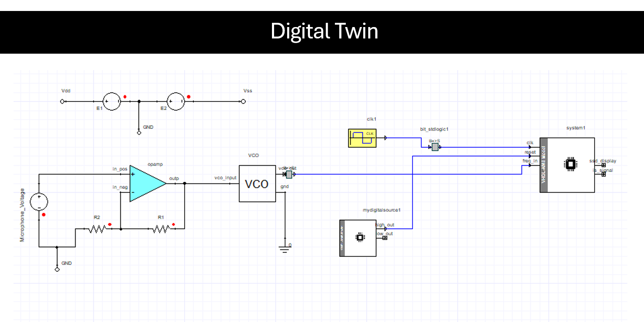The width and height of the screenshot is (644, 322).
Task: Click the red probe marker near R2
Action: click(110, 224)
